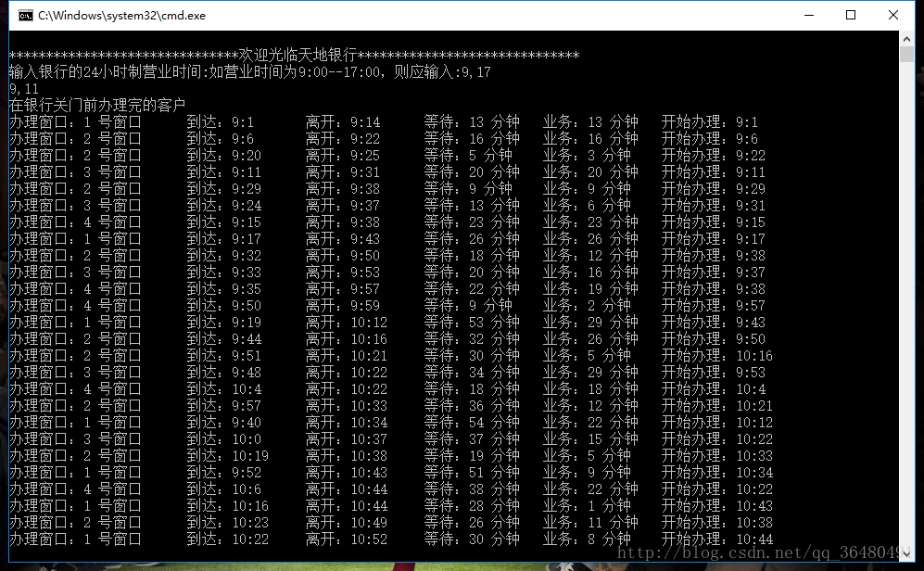Click the 输入银行的24小时制营业时间 prompt line
The width and height of the screenshot is (924, 571).
coord(250,72)
